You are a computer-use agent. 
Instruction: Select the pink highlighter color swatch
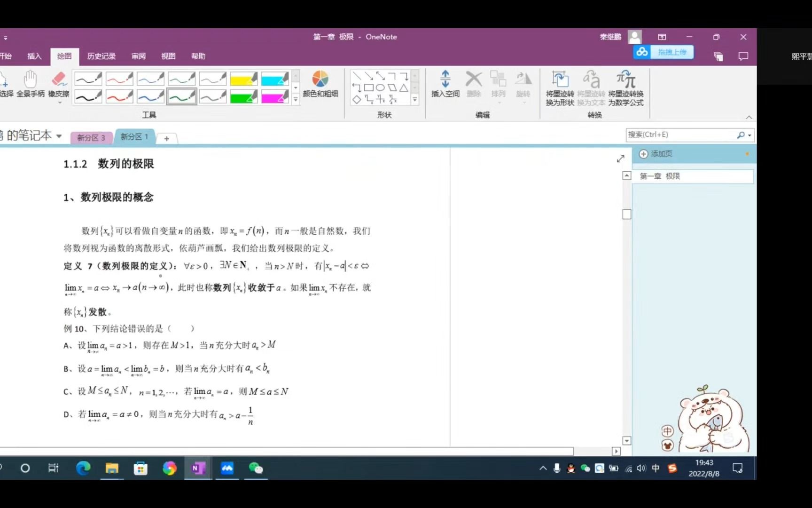[x=274, y=97]
